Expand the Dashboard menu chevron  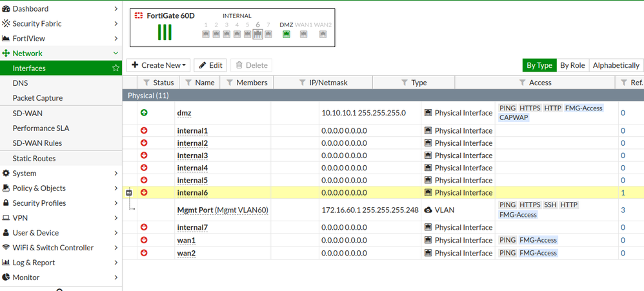coord(116,8)
